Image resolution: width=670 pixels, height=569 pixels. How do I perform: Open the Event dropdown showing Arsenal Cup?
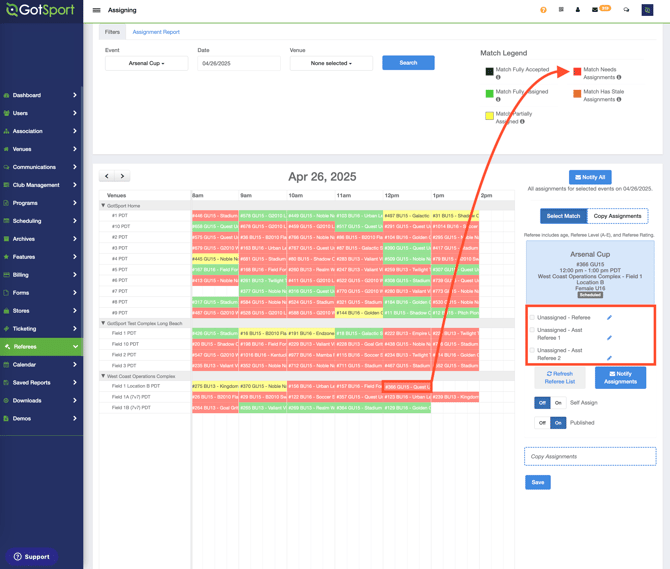147,63
